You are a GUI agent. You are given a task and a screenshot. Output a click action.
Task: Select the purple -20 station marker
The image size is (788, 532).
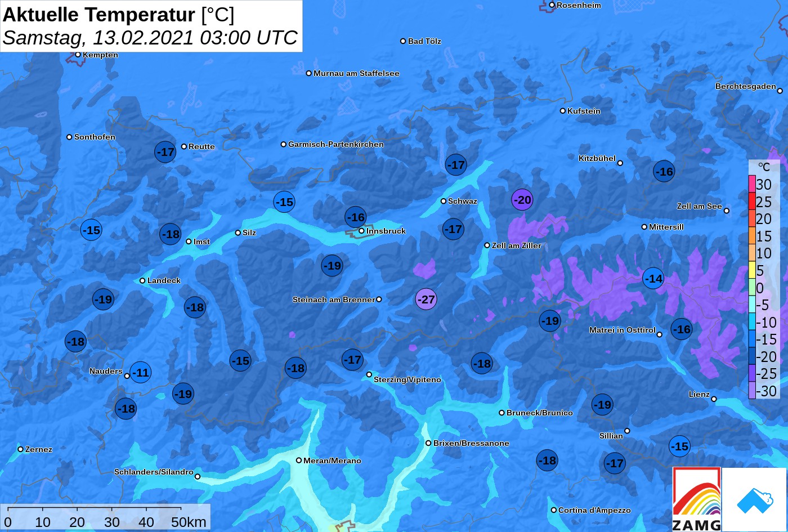click(x=522, y=199)
